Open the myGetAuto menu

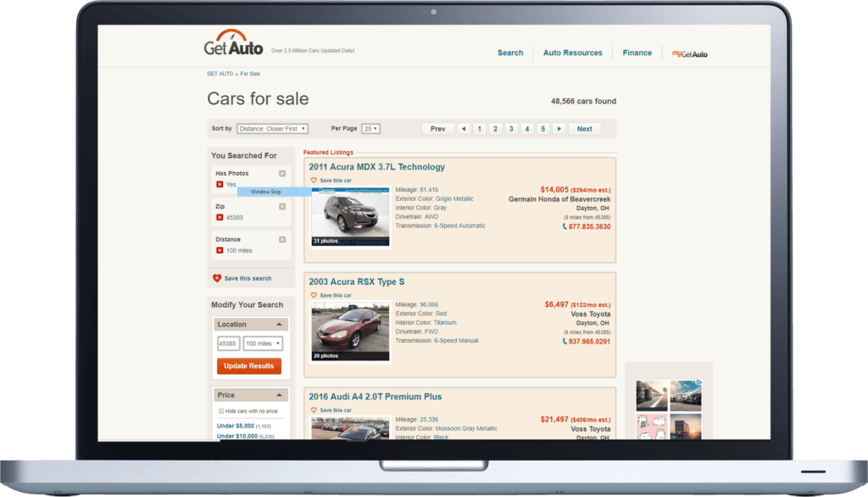[x=690, y=53]
